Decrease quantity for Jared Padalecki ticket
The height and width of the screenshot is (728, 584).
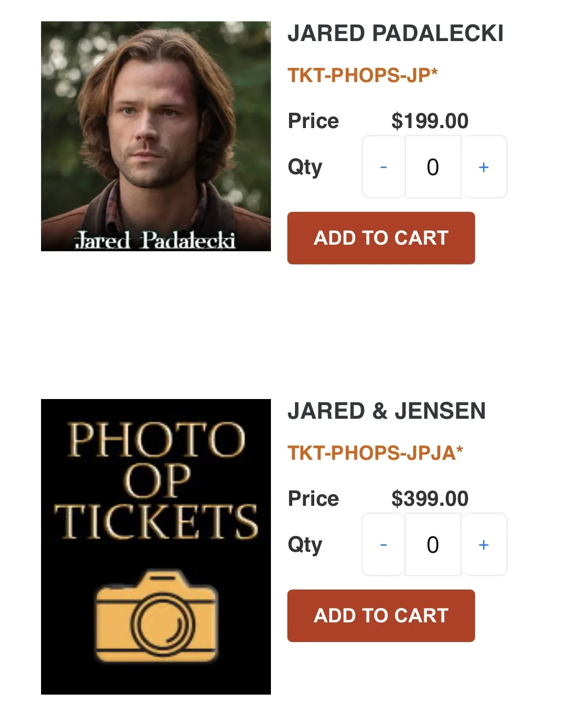384,167
